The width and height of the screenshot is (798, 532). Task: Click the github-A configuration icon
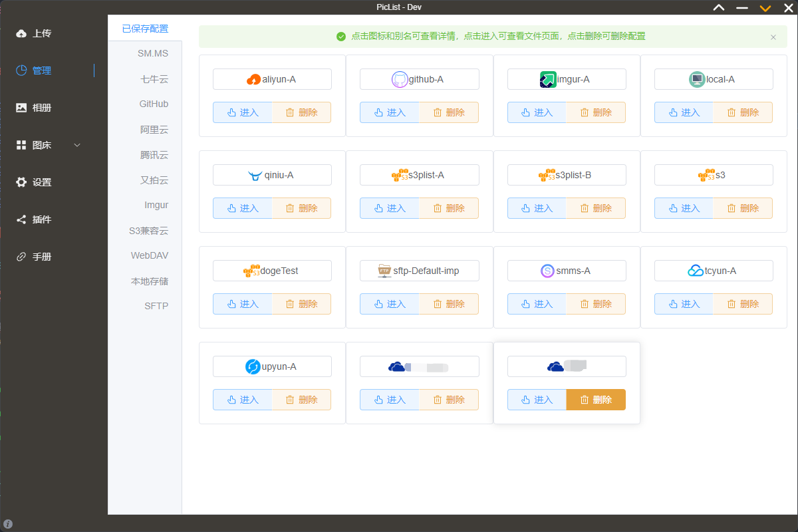tap(401, 78)
